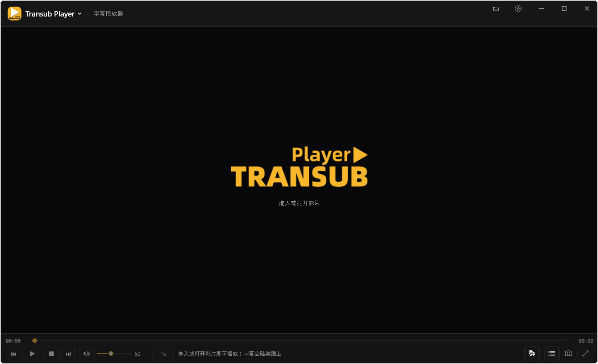The height and width of the screenshot is (364, 598).
Task: Expand the Transub Player dropdown menu
Action: point(80,14)
